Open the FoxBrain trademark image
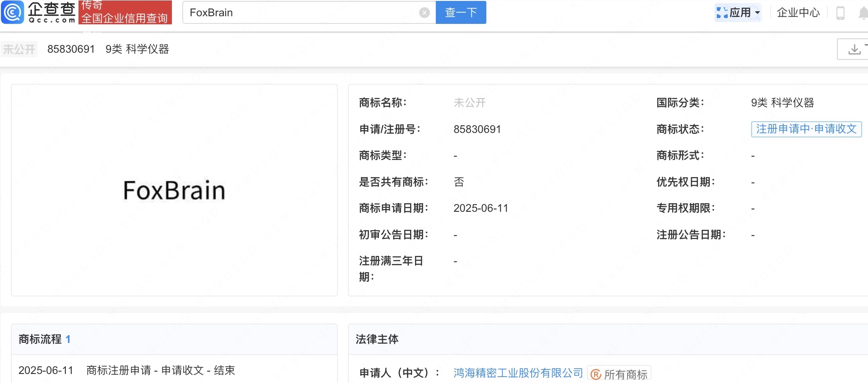 [174, 190]
